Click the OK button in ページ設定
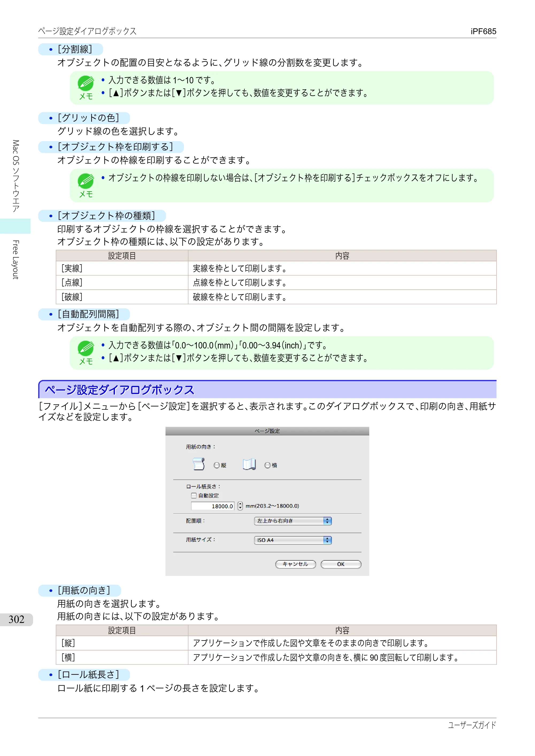 341,564
